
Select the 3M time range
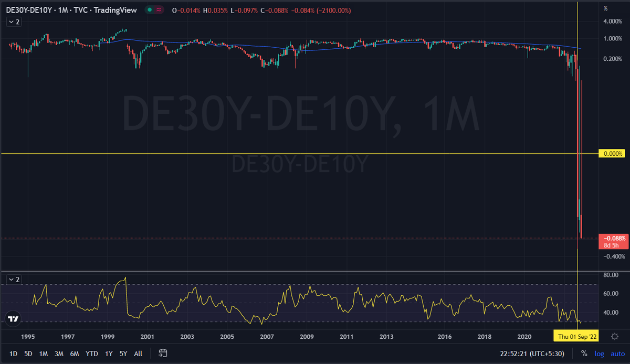[x=59, y=354]
